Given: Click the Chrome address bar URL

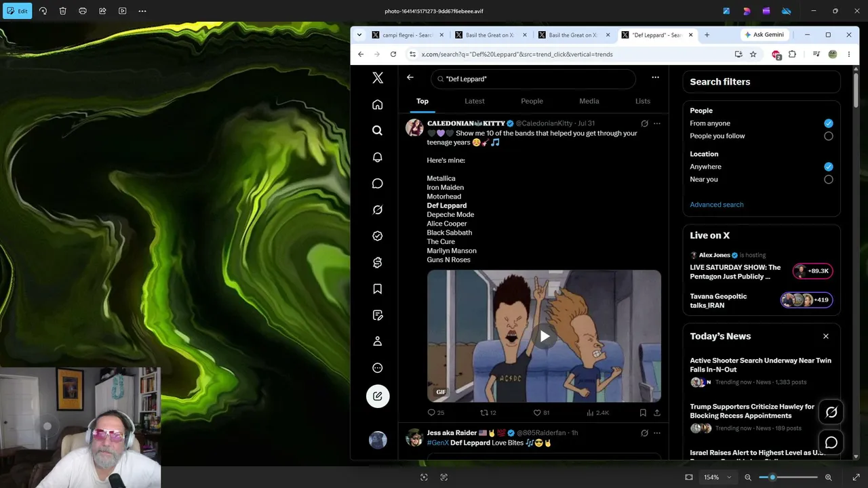Looking at the screenshot, I should 517,54.
